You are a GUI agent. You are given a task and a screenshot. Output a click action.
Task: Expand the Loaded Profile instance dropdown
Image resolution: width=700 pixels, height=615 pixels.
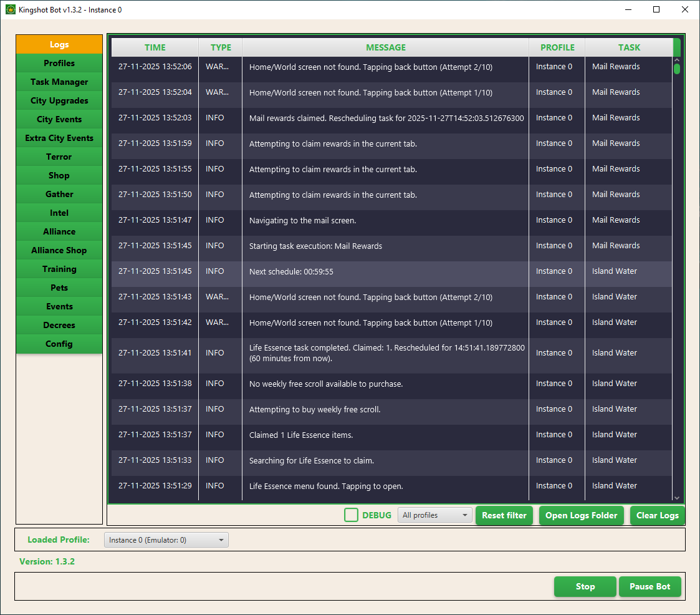166,540
